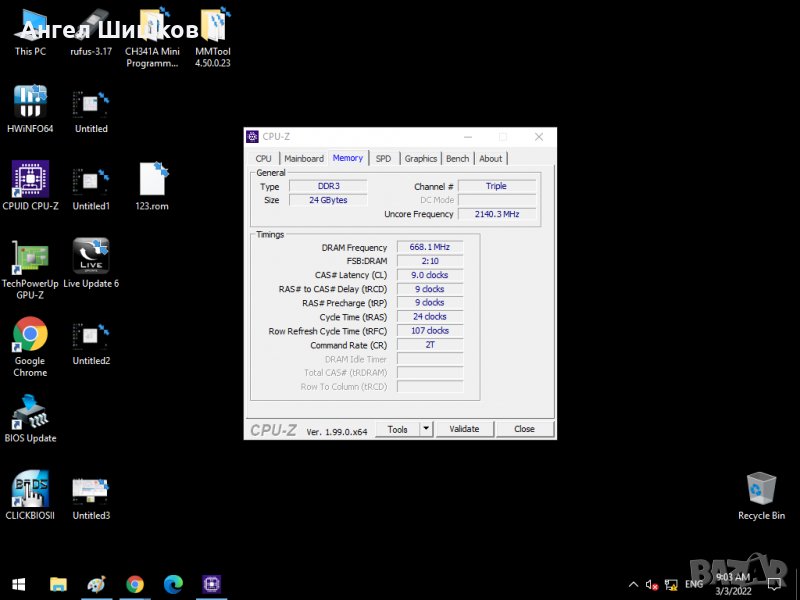800x600 pixels.
Task: Open the Bench tab
Action: click(457, 158)
